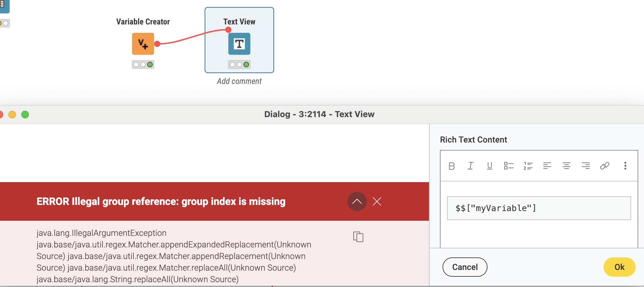The image size is (644, 287).
Task: Toggle bold formatting in rich text toolbar
Action: [x=452, y=166]
